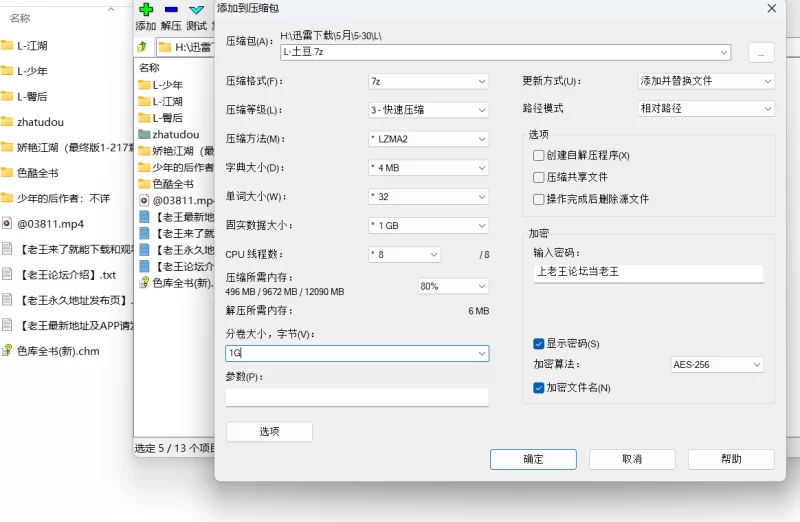Click the 参数 input field
This screenshot has height=522, width=800.
click(x=357, y=397)
